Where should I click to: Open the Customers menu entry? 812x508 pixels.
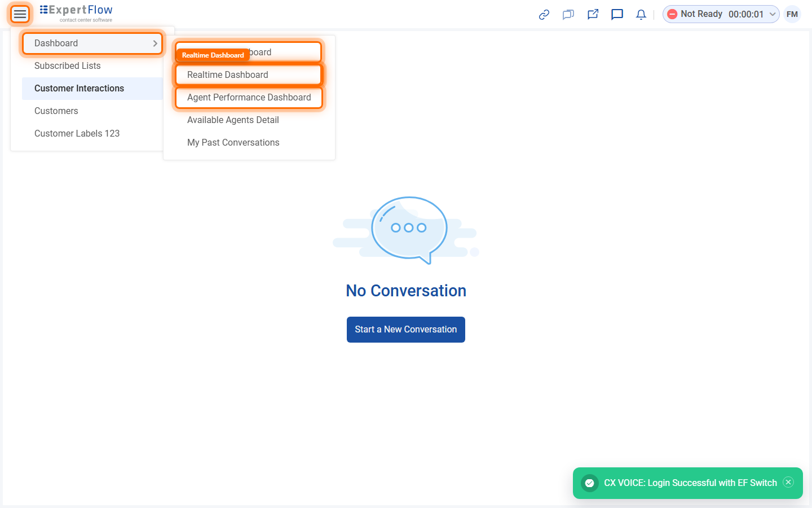tap(92, 111)
